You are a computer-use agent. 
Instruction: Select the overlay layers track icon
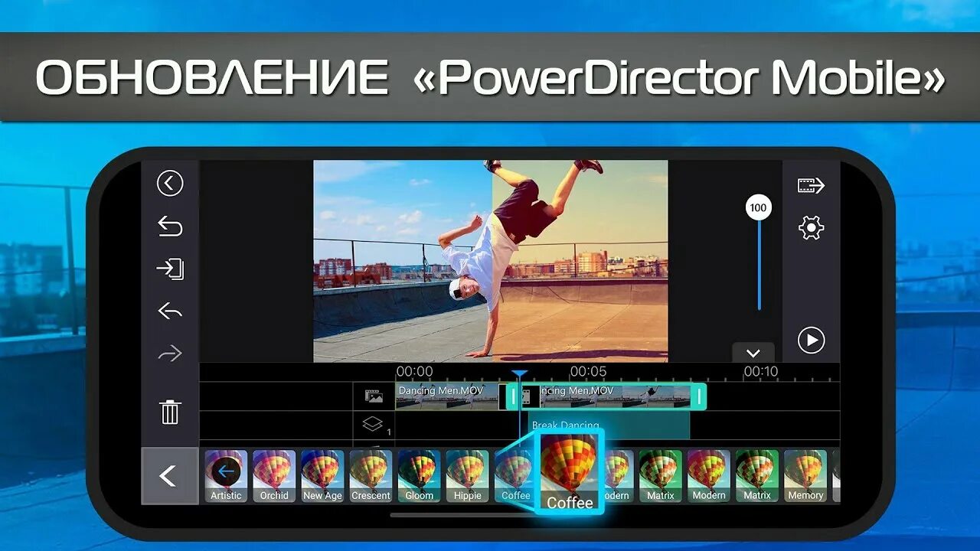[374, 425]
